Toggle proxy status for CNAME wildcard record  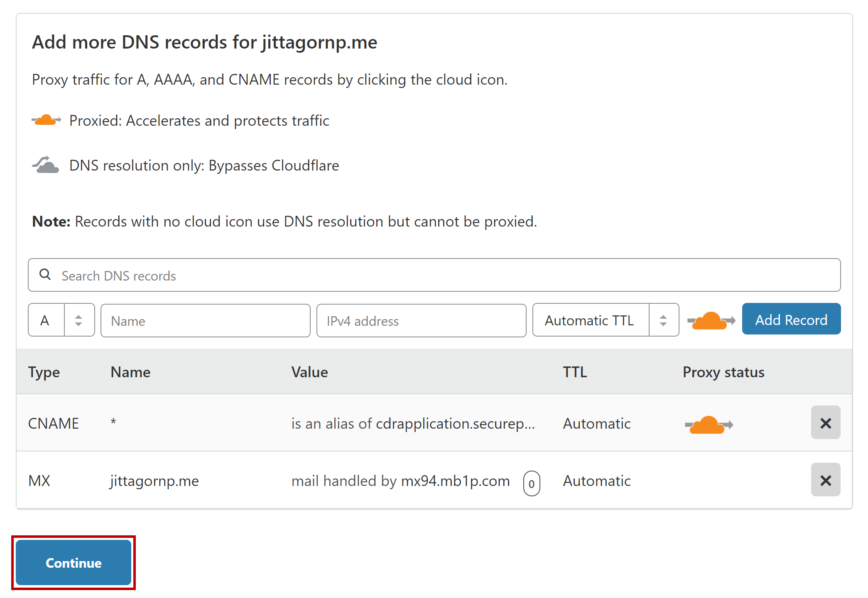pyautogui.click(x=709, y=425)
